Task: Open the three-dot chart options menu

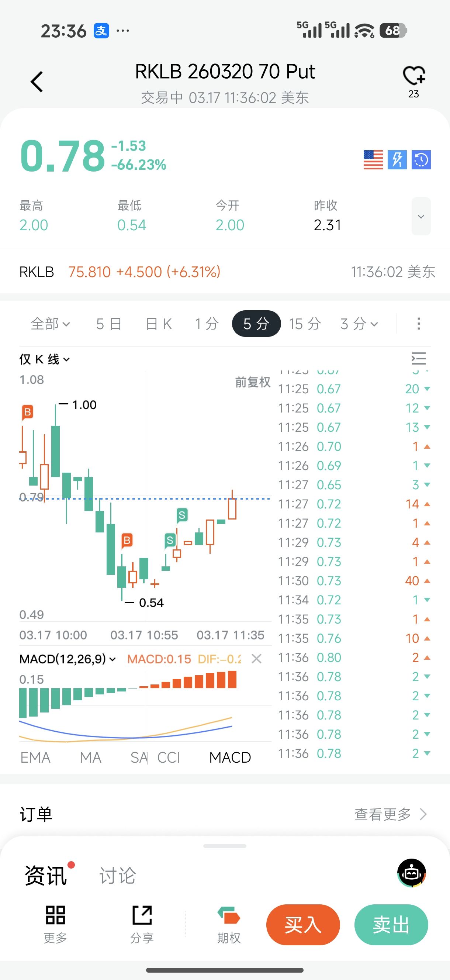Action: pyautogui.click(x=418, y=324)
